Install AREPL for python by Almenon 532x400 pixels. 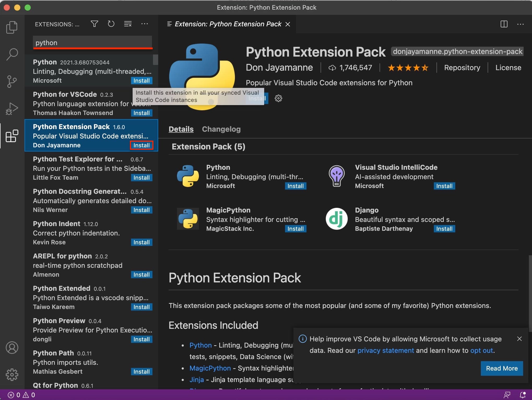[x=141, y=275]
